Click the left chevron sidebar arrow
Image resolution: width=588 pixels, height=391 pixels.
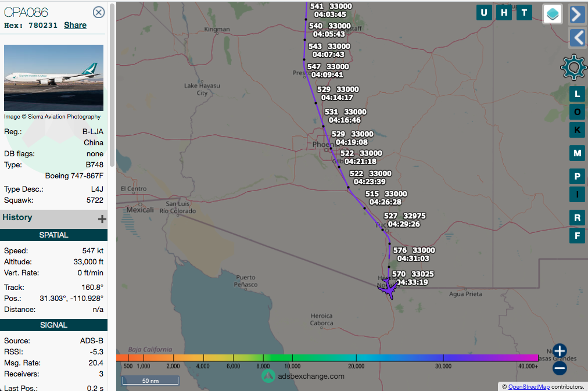tap(578, 38)
